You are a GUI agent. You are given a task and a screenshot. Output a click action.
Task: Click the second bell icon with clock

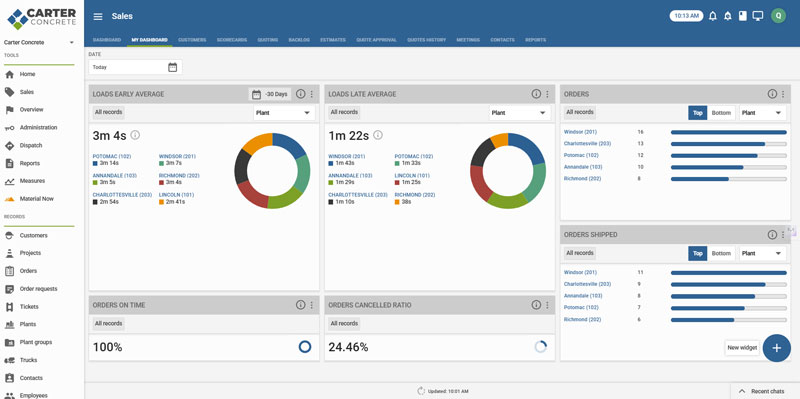[x=728, y=16]
